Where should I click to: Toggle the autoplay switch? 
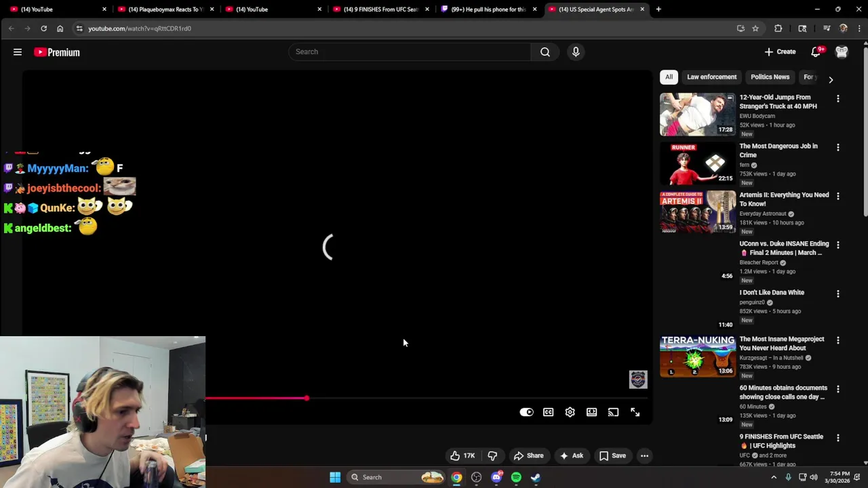coord(527,412)
